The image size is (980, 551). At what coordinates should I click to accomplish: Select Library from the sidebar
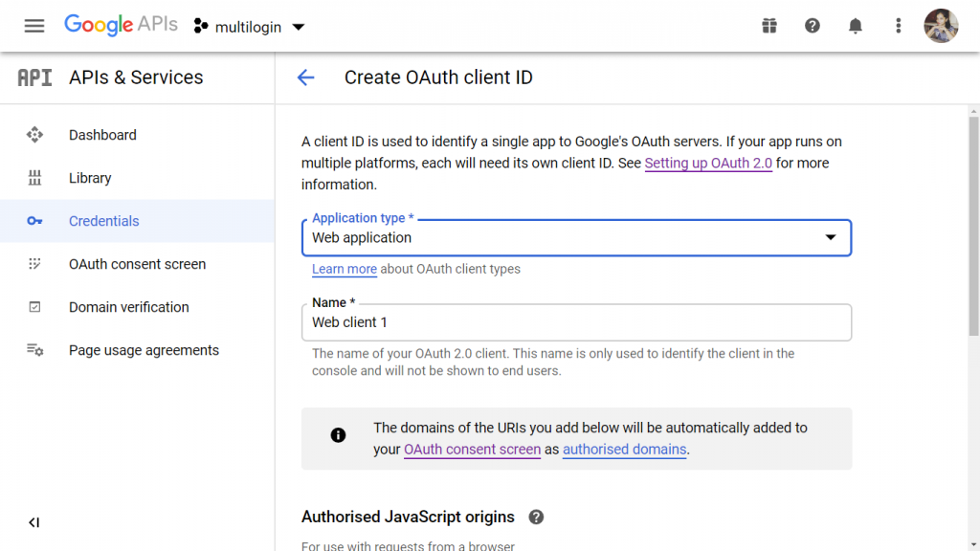(x=90, y=178)
